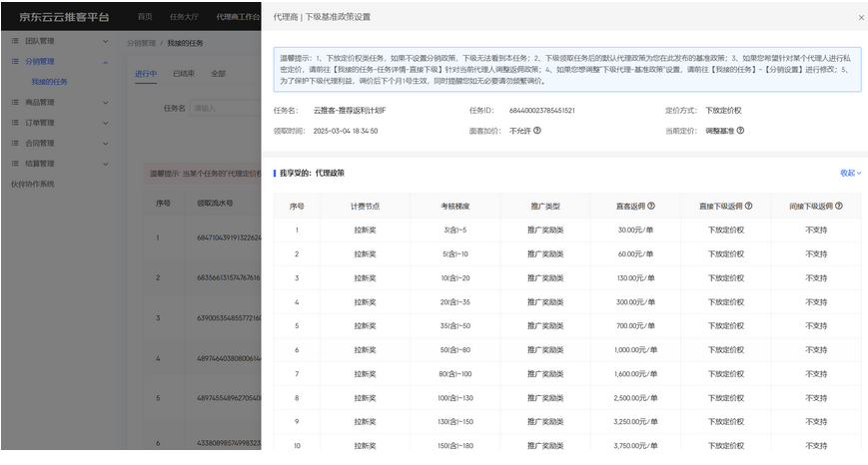Image resolution: width=868 pixels, height=465 pixels.
Task: Click commission cell 2,500.00元/单
Action: click(635, 398)
